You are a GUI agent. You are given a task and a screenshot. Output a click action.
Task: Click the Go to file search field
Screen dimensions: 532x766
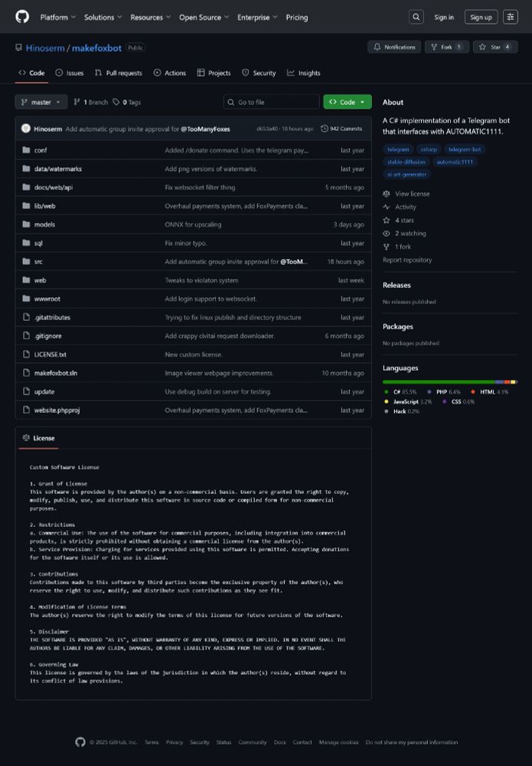272,102
